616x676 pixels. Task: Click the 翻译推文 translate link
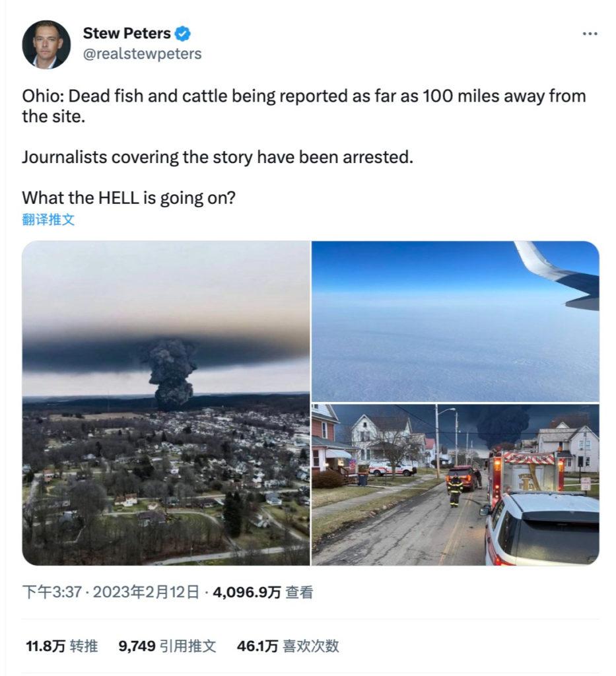[48, 220]
